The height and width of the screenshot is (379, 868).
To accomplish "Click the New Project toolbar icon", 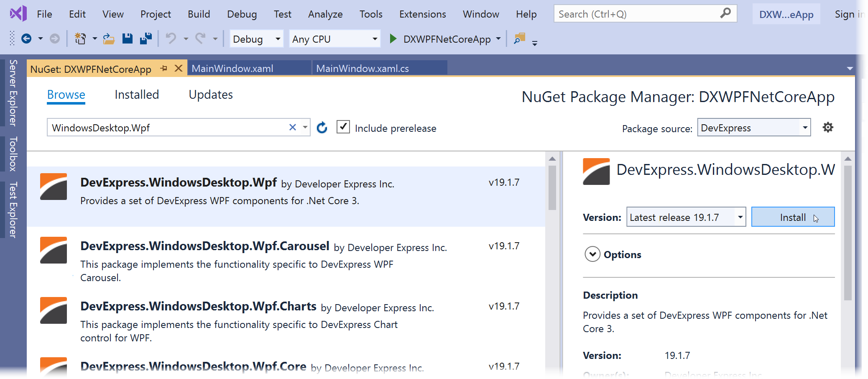I will pyautogui.click(x=80, y=39).
